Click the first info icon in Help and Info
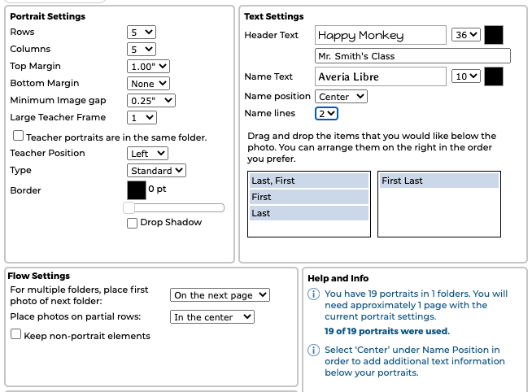This screenshot has width=532, height=392. [314, 294]
